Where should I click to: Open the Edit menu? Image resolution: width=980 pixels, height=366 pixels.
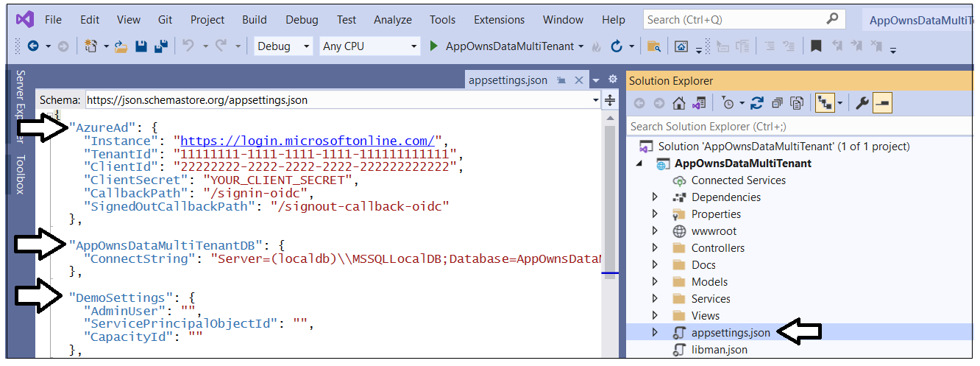pos(90,20)
